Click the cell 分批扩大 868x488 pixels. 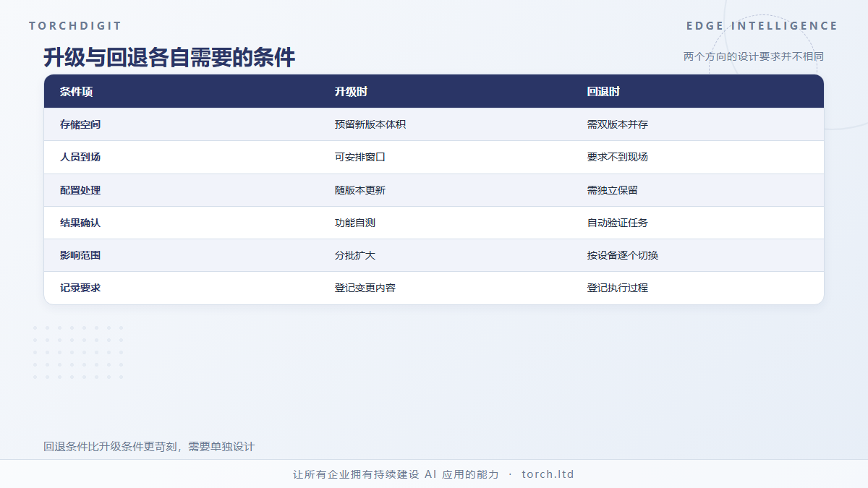click(x=355, y=255)
